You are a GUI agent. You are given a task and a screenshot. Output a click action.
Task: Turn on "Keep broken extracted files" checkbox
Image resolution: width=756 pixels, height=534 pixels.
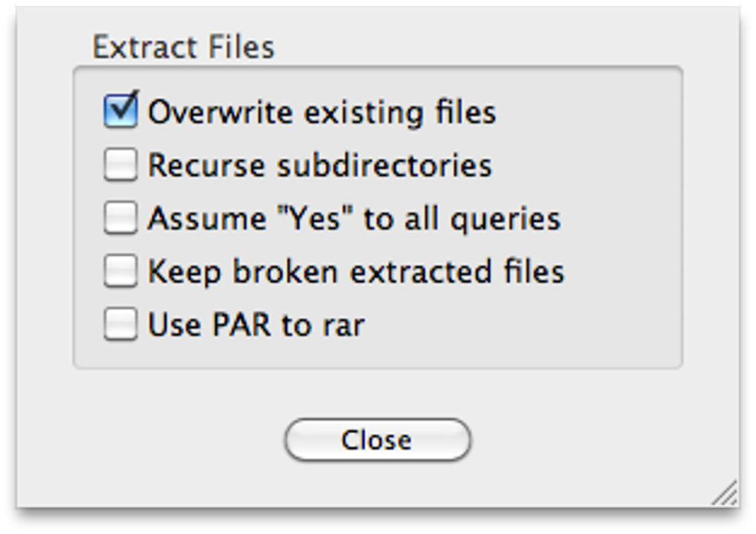(x=120, y=271)
